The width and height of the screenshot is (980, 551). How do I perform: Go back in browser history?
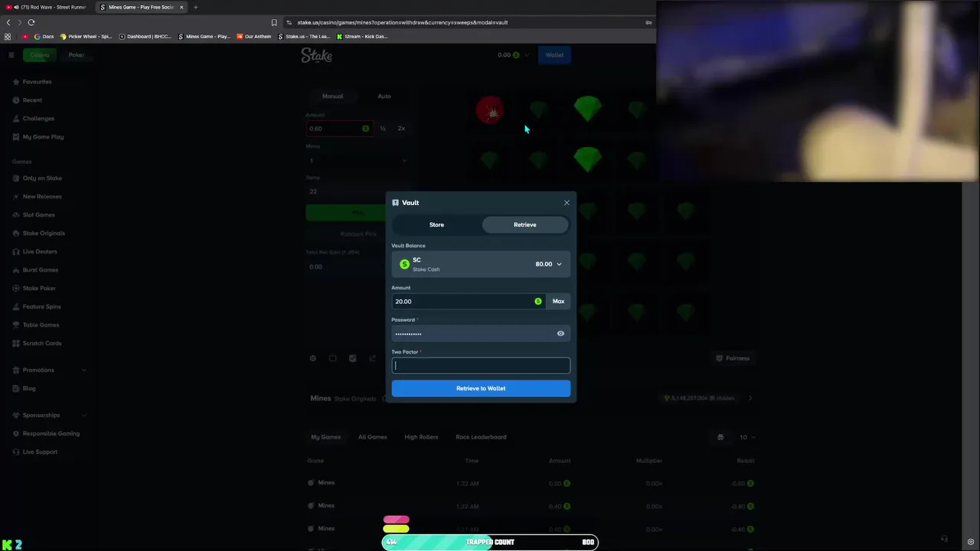pyautogui.click(x=8, y=22)
